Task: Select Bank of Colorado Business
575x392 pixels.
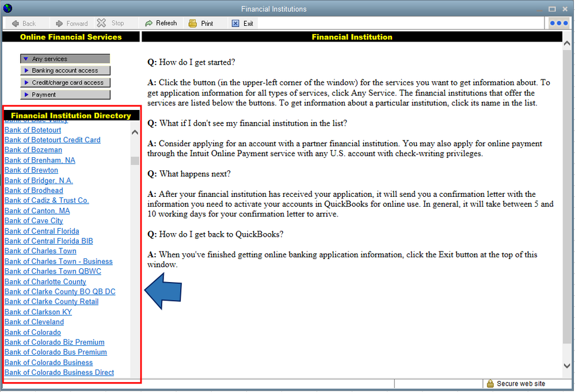Action: coord(48,362)
